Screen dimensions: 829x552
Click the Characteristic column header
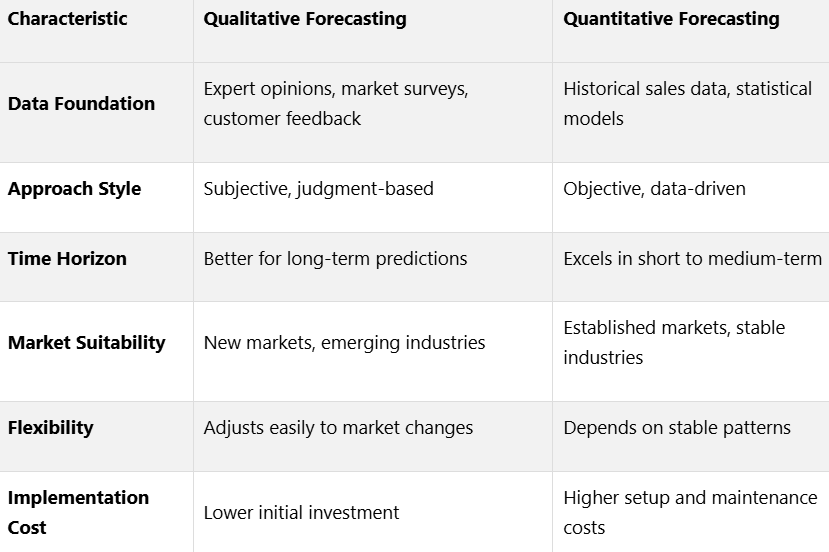pyautogui.click(x=67, y=19)
